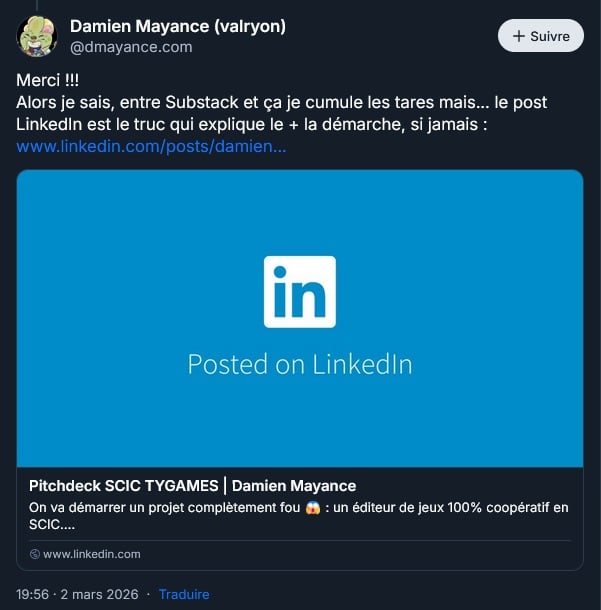Follow the user with the Suivre button
Screen dimensions: 601x610
[x=541, y=36]
